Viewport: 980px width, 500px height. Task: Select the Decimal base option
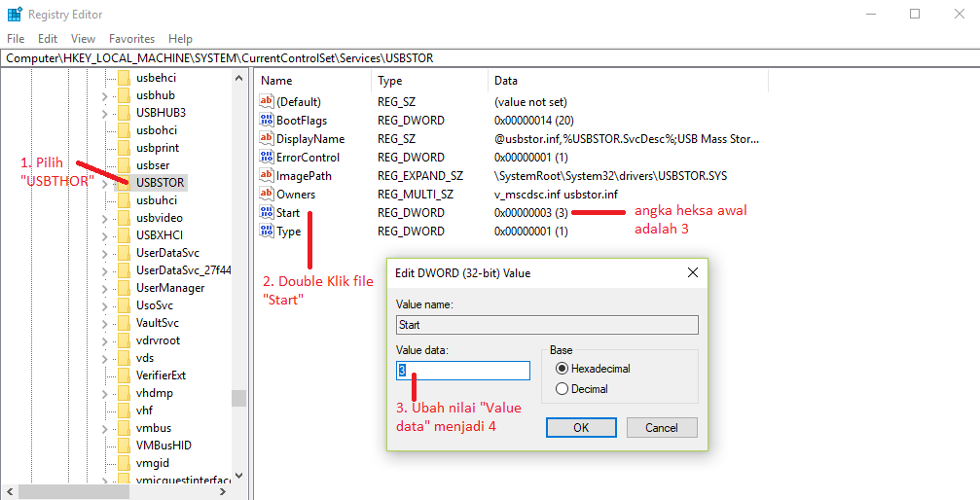tap(562, 389)
